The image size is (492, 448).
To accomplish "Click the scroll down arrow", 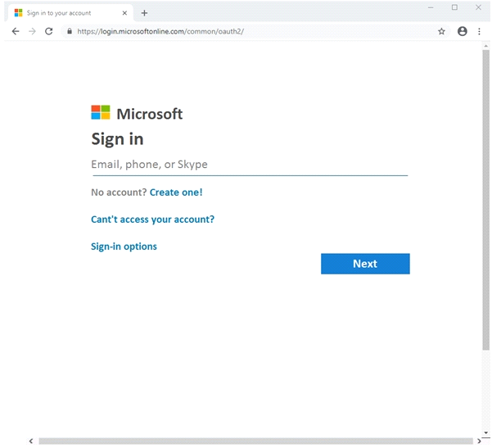I will [x=485, y=432].
